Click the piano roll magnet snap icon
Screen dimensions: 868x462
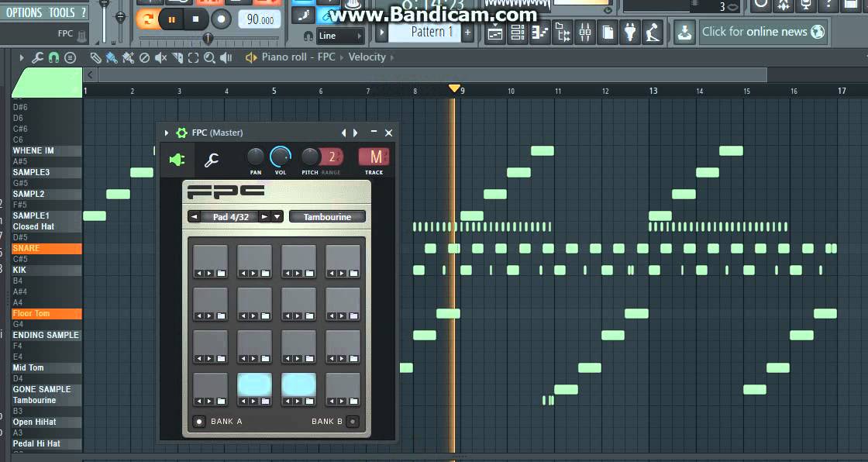click(53, 57)
